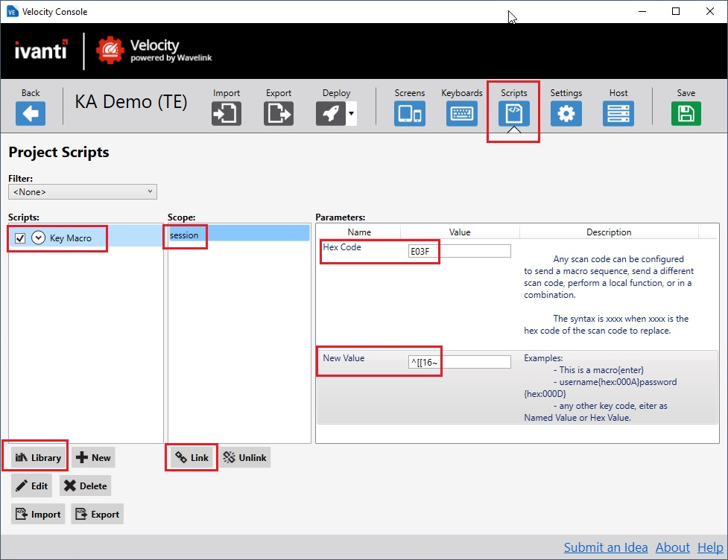Click the Library button
Image resolution: width=728 pixels, height=560 pixels.
(x=38, y=458)
